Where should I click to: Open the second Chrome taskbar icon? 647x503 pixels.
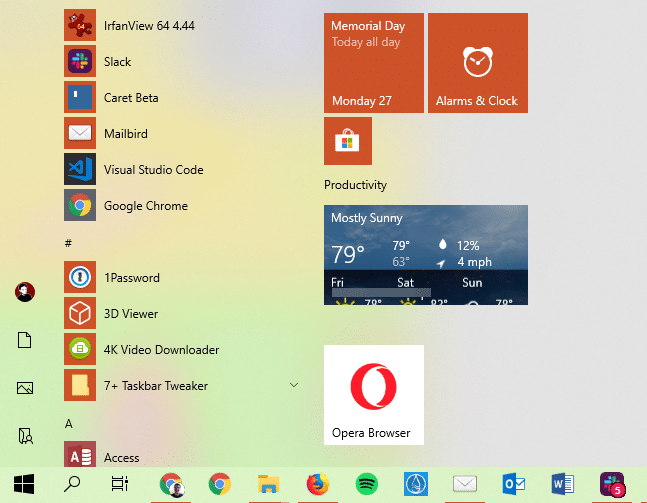(x=220, y=484)
